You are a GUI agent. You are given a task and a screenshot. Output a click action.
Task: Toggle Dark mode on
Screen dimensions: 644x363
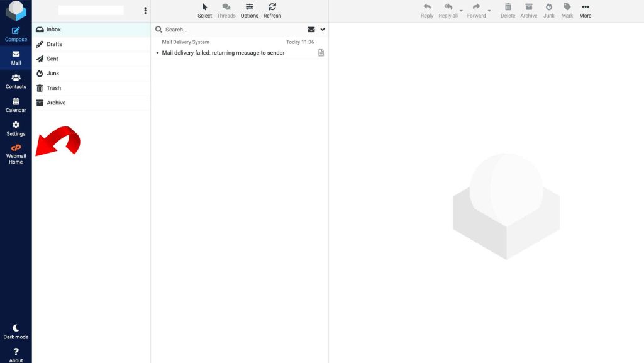(x=16, y=332)
